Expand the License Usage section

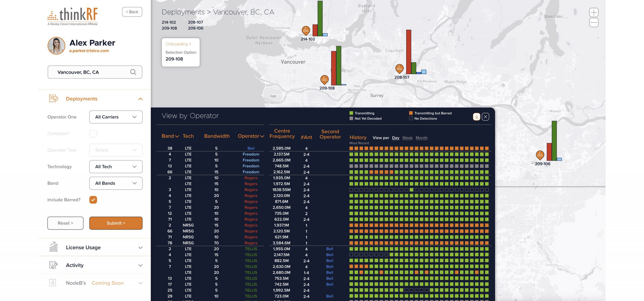tap(140, 248)
